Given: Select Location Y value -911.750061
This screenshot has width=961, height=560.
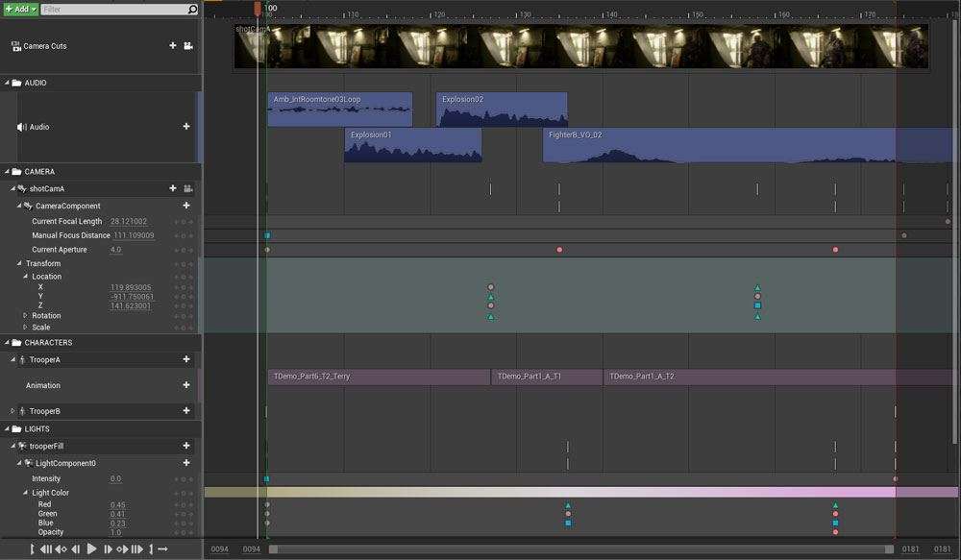Looking at the screenshot, I should pos(132,297).
